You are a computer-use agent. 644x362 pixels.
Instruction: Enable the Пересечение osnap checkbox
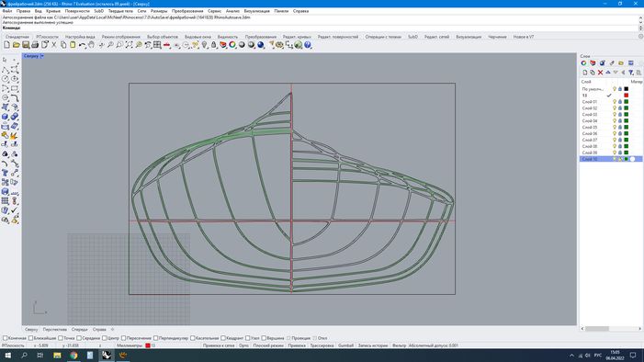click(123, 338)
